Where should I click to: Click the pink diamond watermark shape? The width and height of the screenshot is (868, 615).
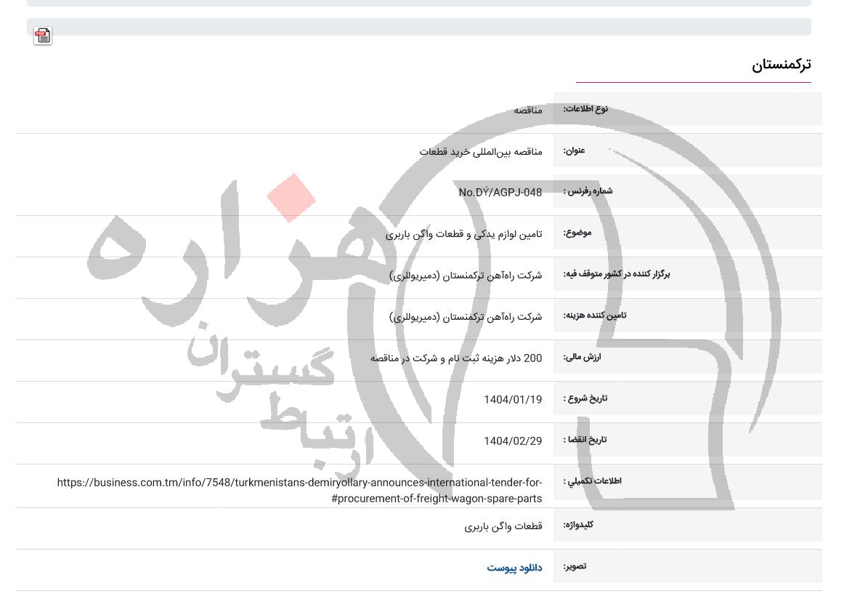click(x=291, y=198)
